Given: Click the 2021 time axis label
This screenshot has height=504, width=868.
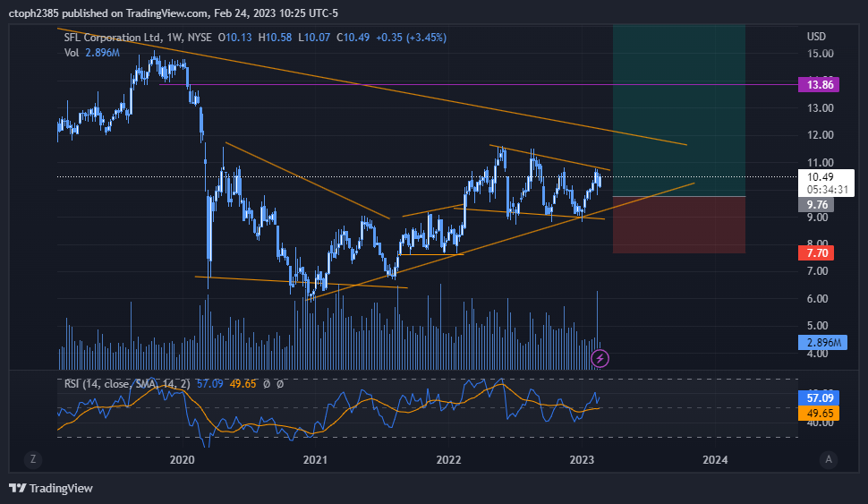Looking at the screenshot, I should click(315, 460).
